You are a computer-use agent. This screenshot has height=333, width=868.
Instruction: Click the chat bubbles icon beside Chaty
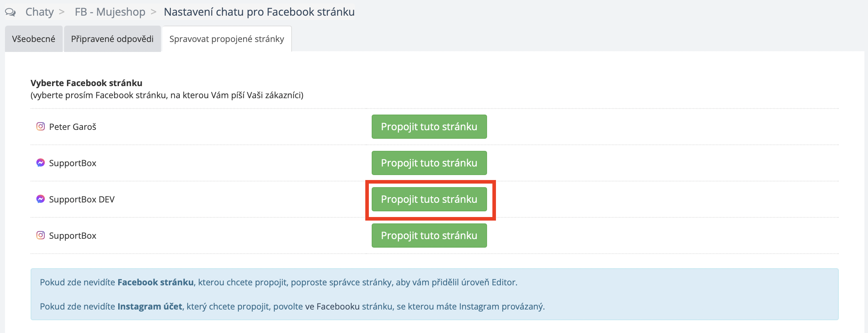10,12
